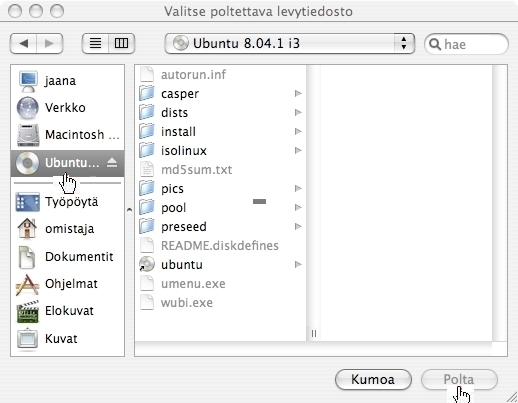Switch to list view mode
The height and width of the screenshot is (403, 518).
click(x=95, y=43)
